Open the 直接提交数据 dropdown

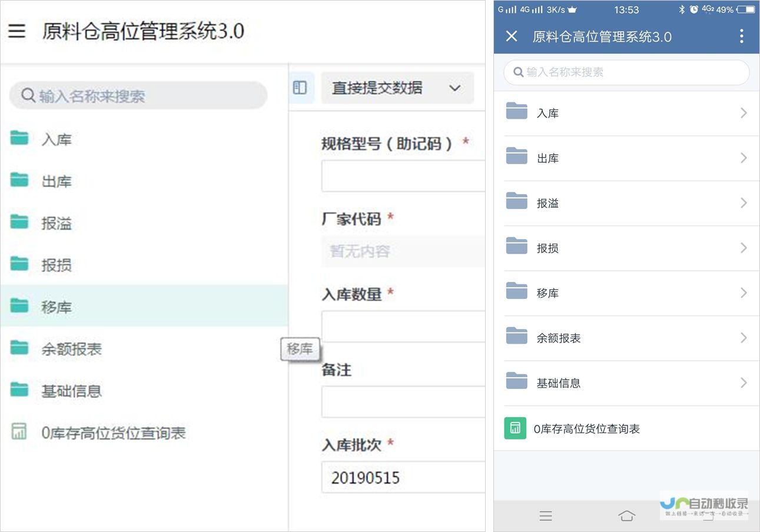tap(397, 88)
